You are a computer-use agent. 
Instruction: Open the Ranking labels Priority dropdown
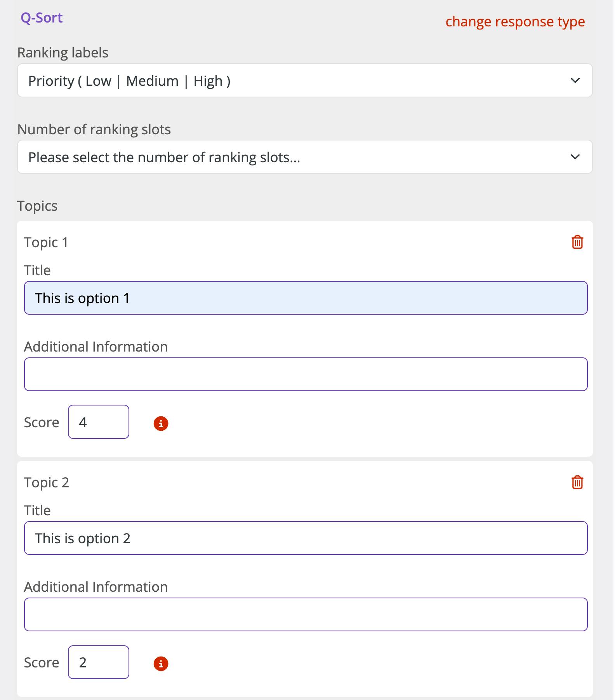(305, 81)
